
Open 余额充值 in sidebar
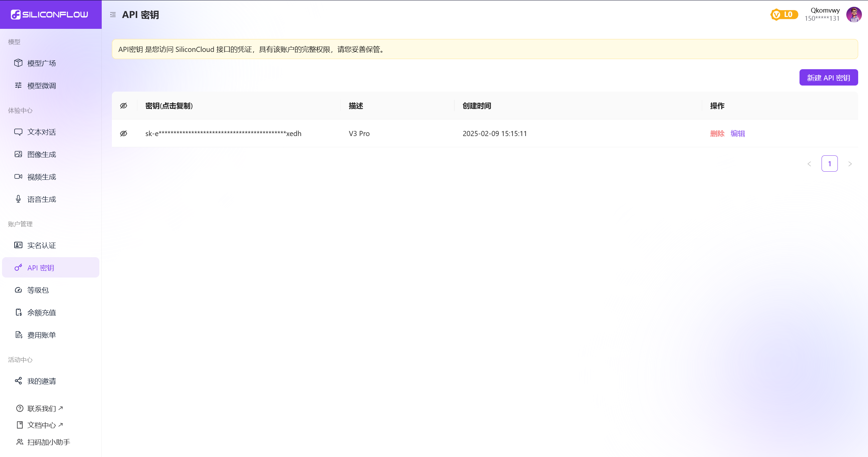pyautogui.click(x=51, y=312)
